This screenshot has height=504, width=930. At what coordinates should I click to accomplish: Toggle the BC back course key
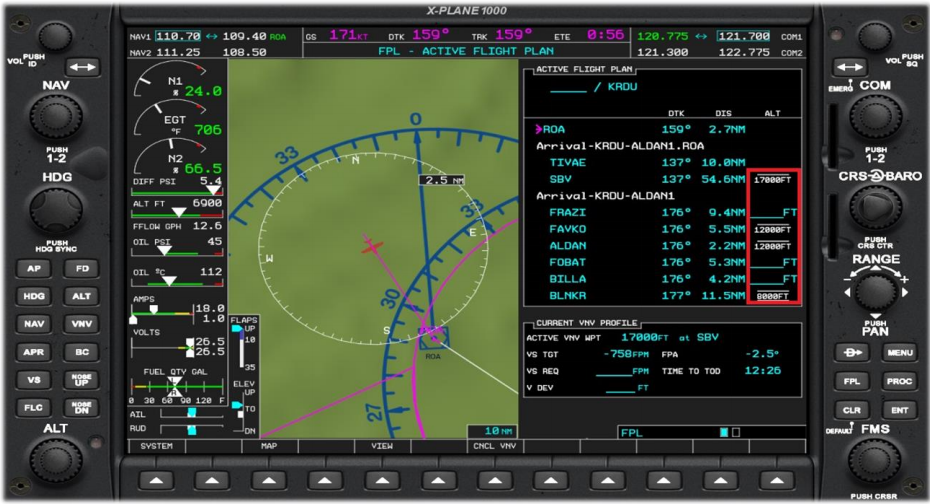click(82, 352)
